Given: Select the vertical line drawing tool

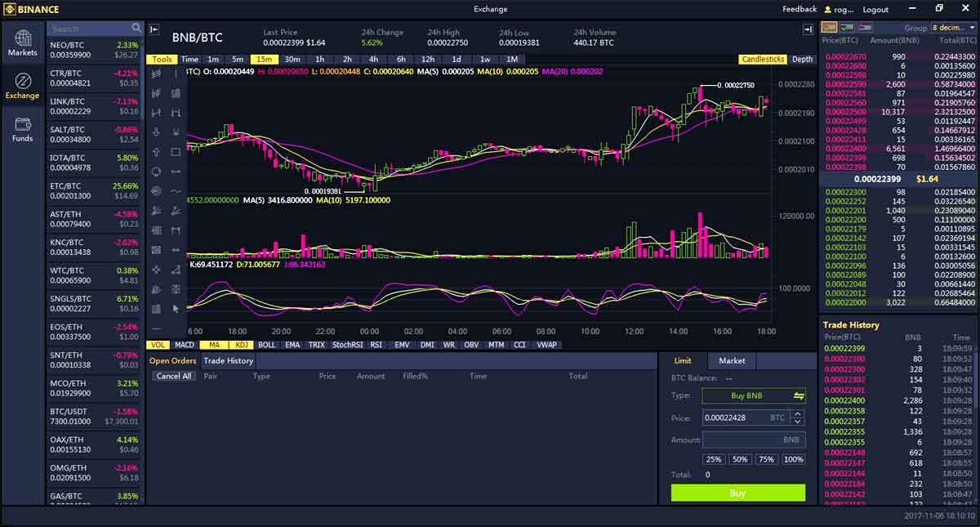Looking at the screenshot, I should click(x=176, y=74).
